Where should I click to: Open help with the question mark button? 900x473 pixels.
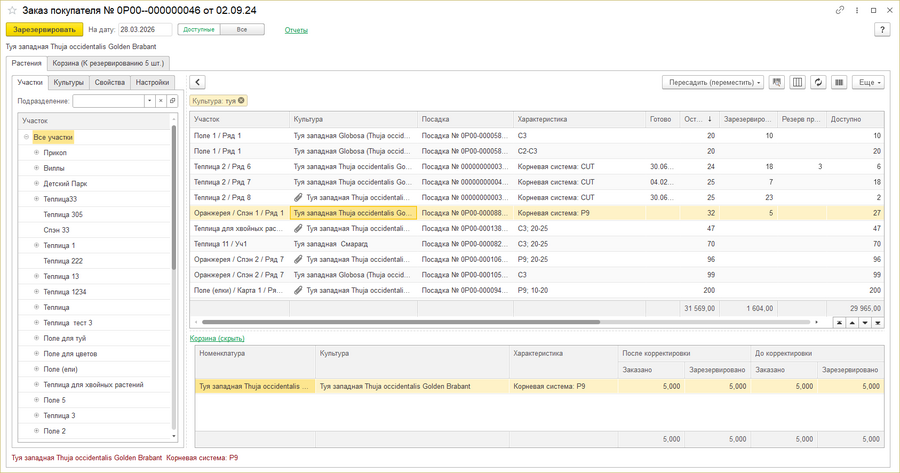pyautogui.click(x=882, y=30)
